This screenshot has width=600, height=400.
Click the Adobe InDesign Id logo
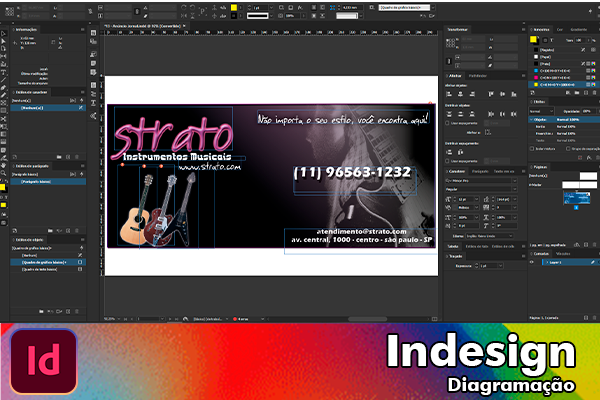point(44,361)
